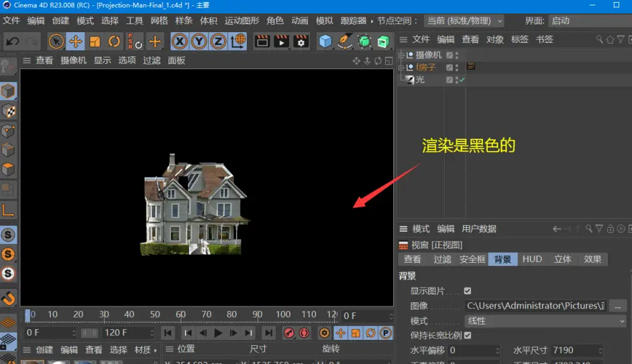Viewport: 632px width, 364px height.
Task: Click the attribute manager back arrow
Action: (x=557, y=229)
